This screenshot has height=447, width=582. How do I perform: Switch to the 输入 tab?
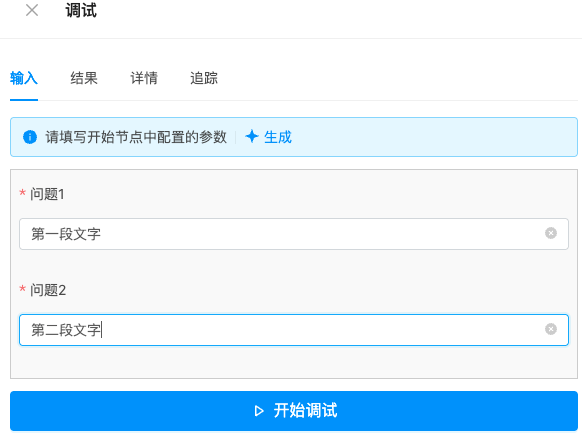(x=24, y=78)
